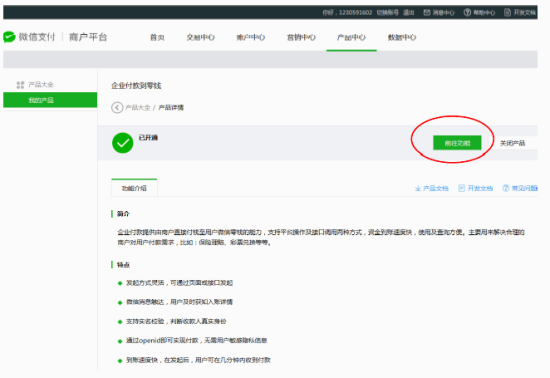Click the 企业付款到零钱 page title
This screenshot has width=550, height=378.
[x=136, y=86]
